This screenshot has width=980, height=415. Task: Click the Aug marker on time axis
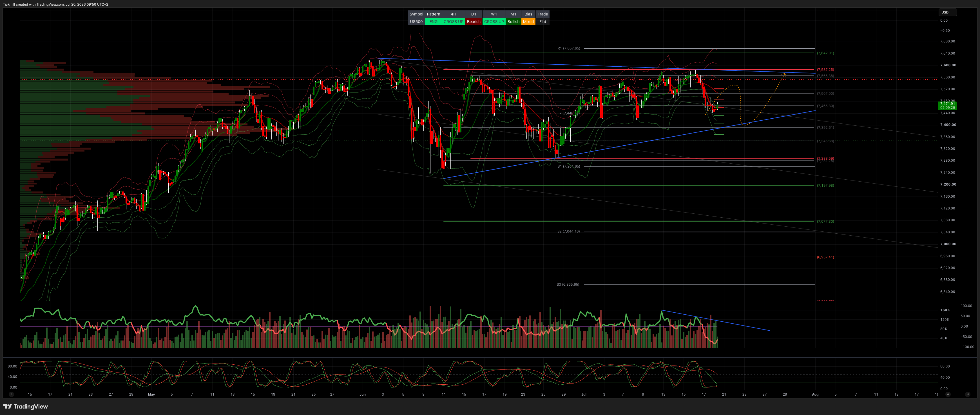pyautogui.click(x=815, y=394)
